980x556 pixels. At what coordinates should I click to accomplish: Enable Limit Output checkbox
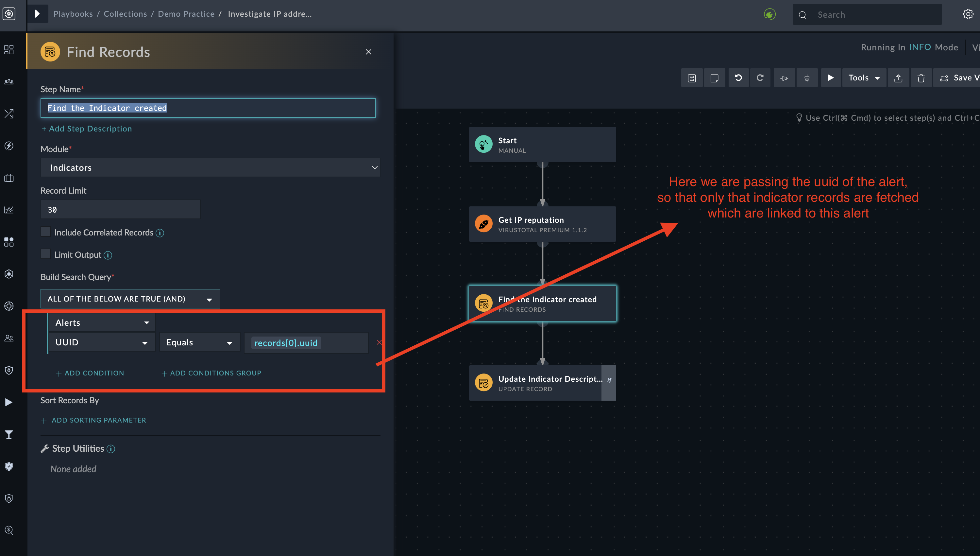click(46, 254)
